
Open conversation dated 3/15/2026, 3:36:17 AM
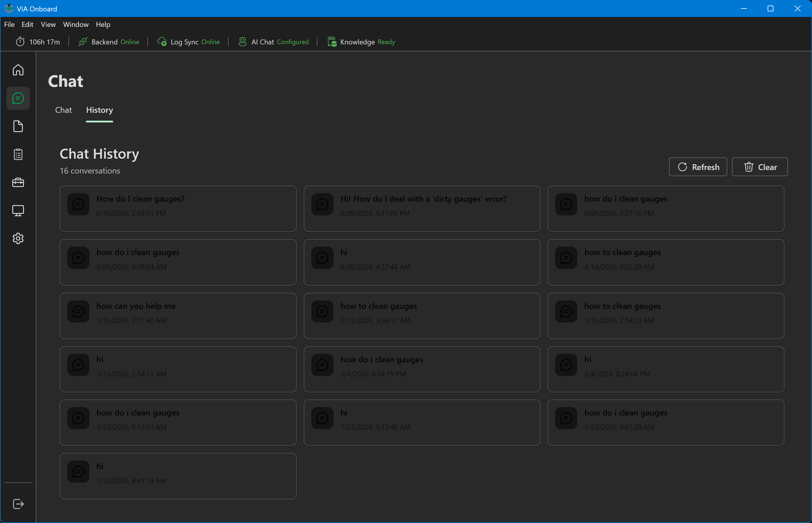421,316
